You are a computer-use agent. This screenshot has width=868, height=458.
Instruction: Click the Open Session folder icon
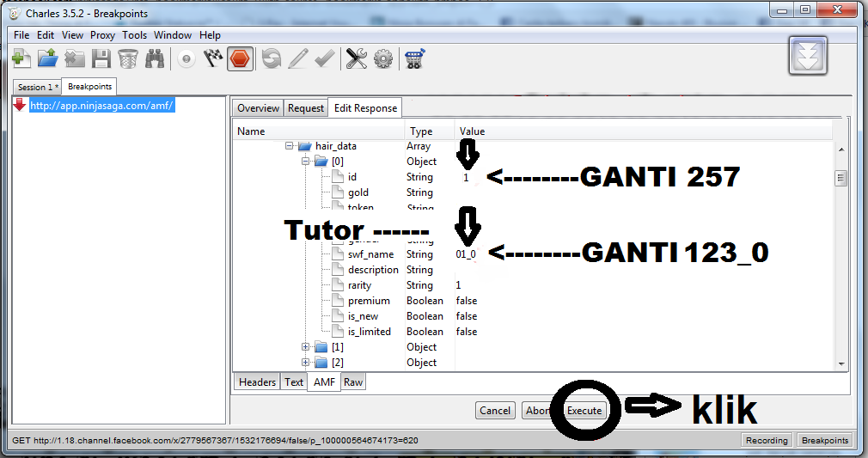(x=47, y=58)
